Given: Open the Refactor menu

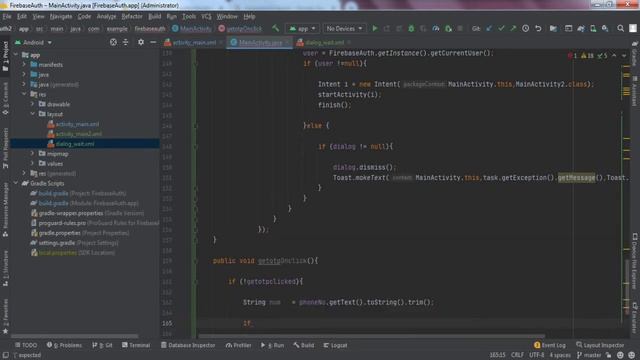Looking at the screenshot, I should coord(132,16).
